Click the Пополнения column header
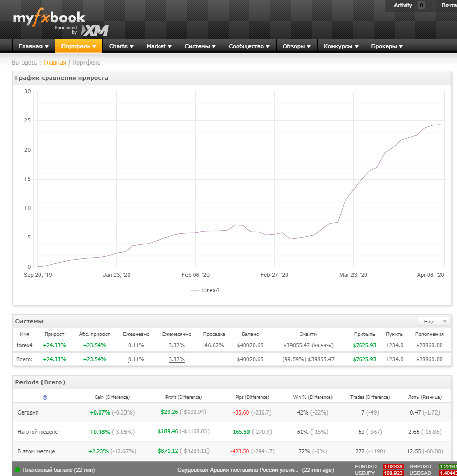This screenshot has width=457, height=476. click(x=429, y=334)
